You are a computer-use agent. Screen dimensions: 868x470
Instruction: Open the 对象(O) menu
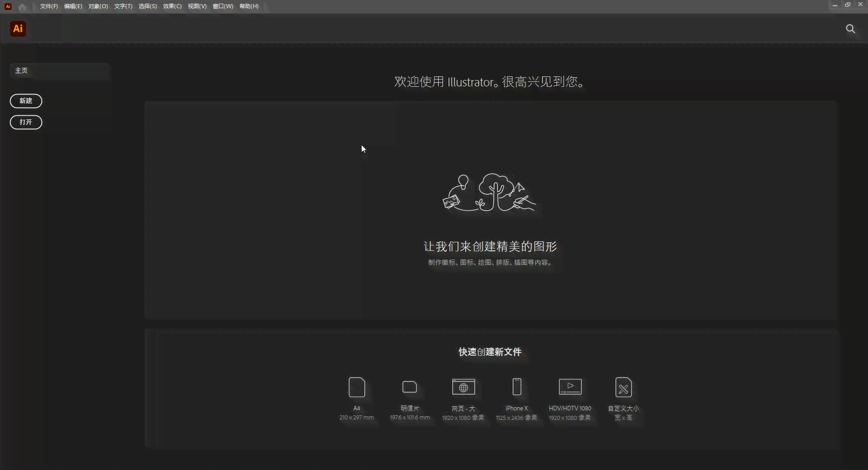tap(98, 6)
